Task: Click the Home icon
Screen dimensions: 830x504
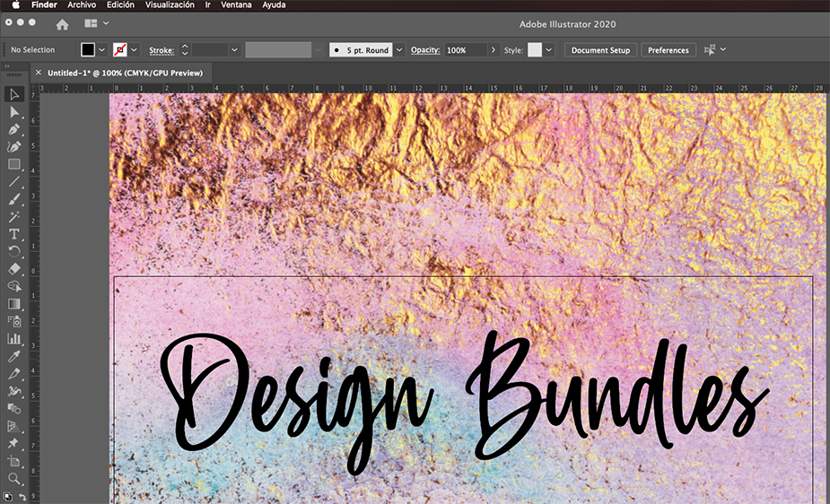Action: coord(63,24)
